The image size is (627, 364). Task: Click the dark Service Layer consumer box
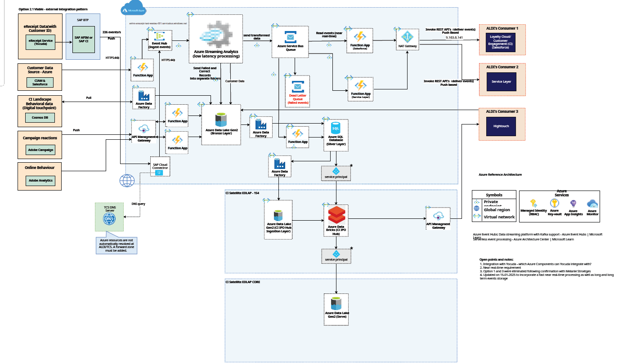coord(501,82)
